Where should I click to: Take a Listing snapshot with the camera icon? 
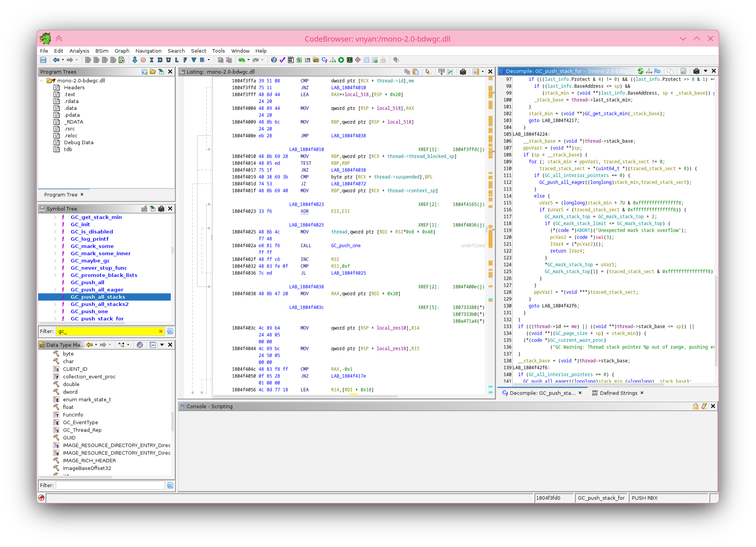point(463,72)
